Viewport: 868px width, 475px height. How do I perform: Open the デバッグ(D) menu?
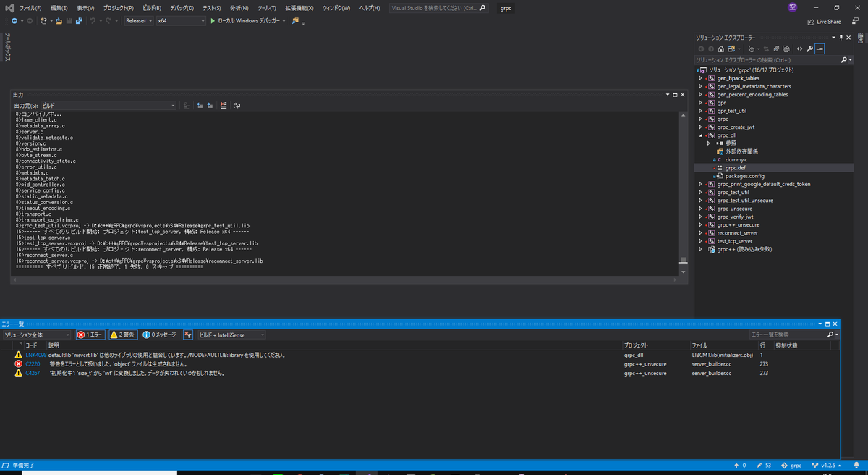(x=182, y=7)
